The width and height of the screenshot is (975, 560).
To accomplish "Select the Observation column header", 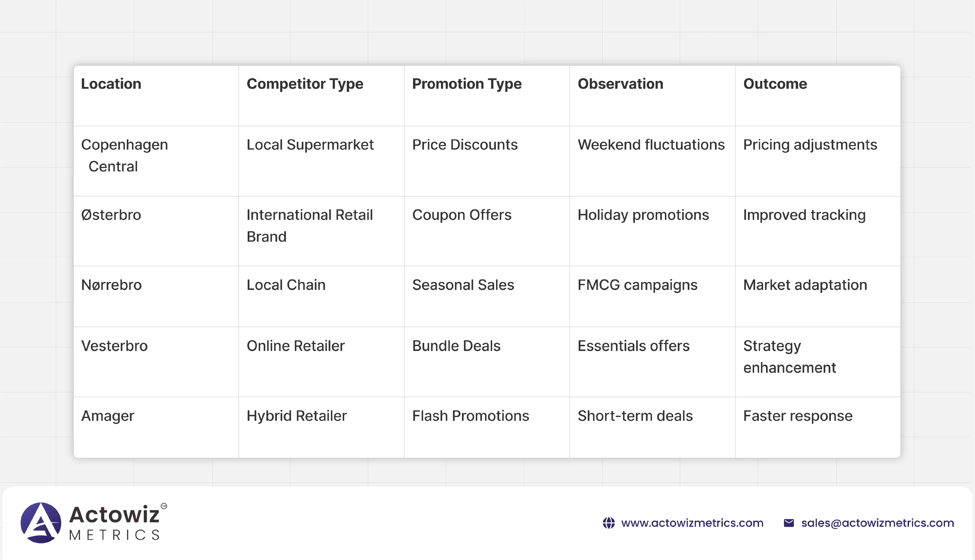I will [620, 84].
